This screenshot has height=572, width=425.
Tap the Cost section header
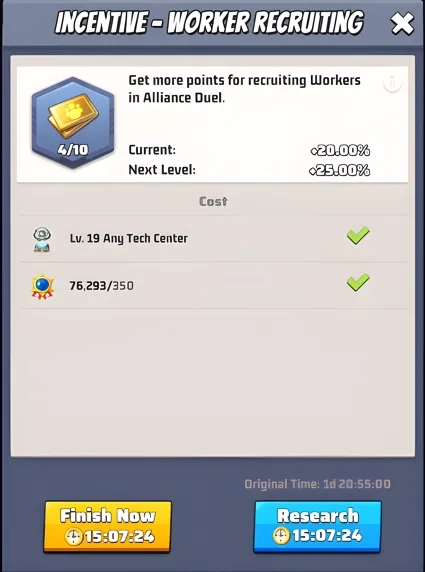pos(213,201)
